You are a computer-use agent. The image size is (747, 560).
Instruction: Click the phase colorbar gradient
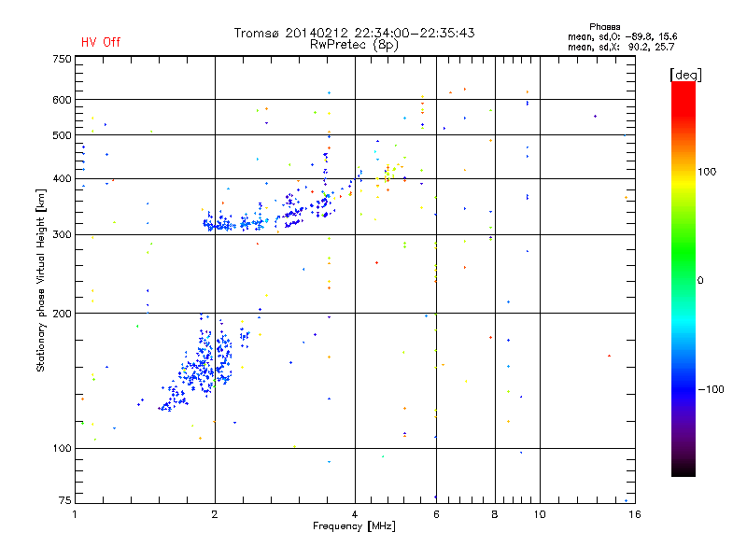(x=684, y=278)
